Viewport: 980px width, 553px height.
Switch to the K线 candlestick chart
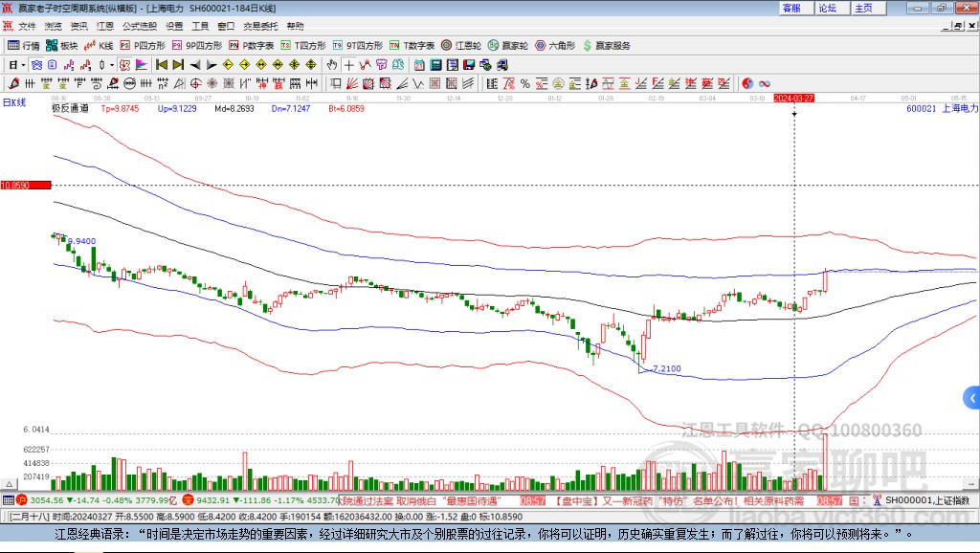tap(100, 45)
